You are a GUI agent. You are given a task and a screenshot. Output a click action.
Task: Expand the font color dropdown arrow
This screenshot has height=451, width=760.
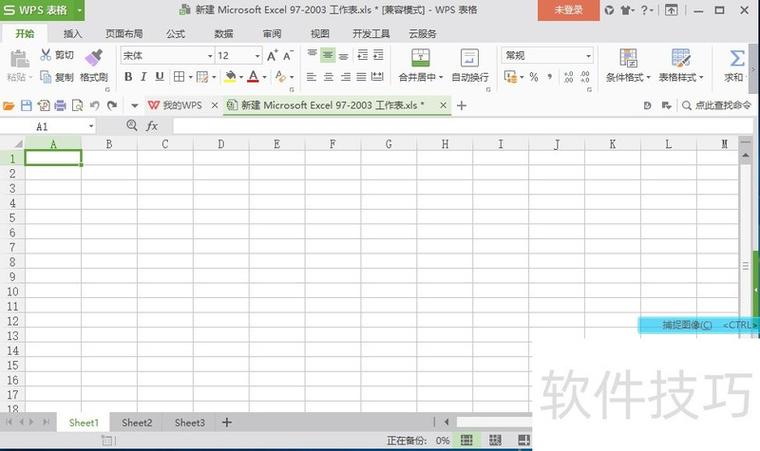264,77
